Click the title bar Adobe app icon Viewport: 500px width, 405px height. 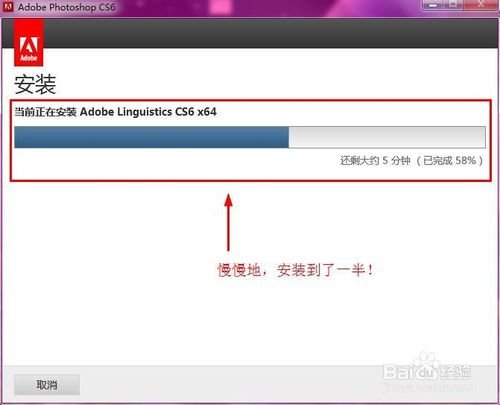(x=7, y=7)
